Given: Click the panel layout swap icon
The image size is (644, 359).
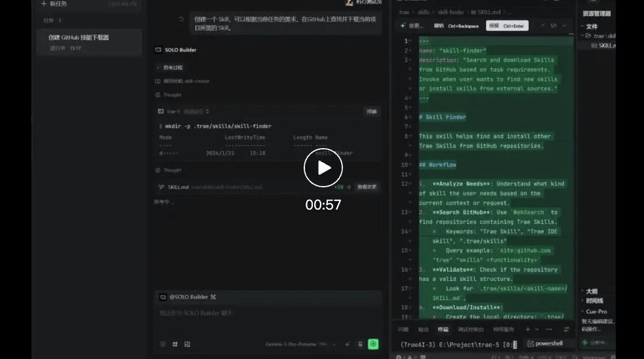Looking at the screenshot, I should pos(567,329).
